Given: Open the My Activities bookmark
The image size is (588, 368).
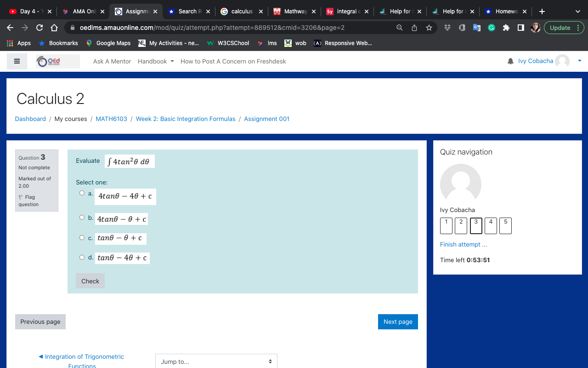Looking at the screenshot, I should click(169, 43).
